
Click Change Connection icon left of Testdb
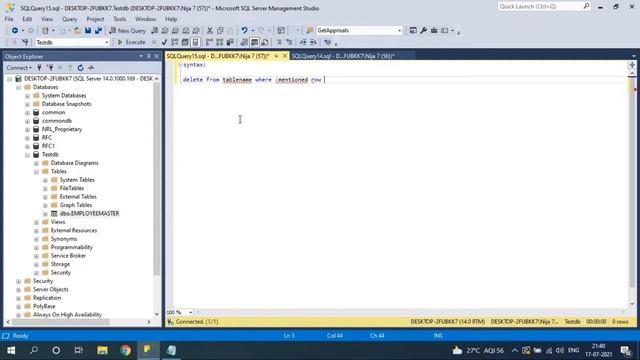click(x=25, y=42)
